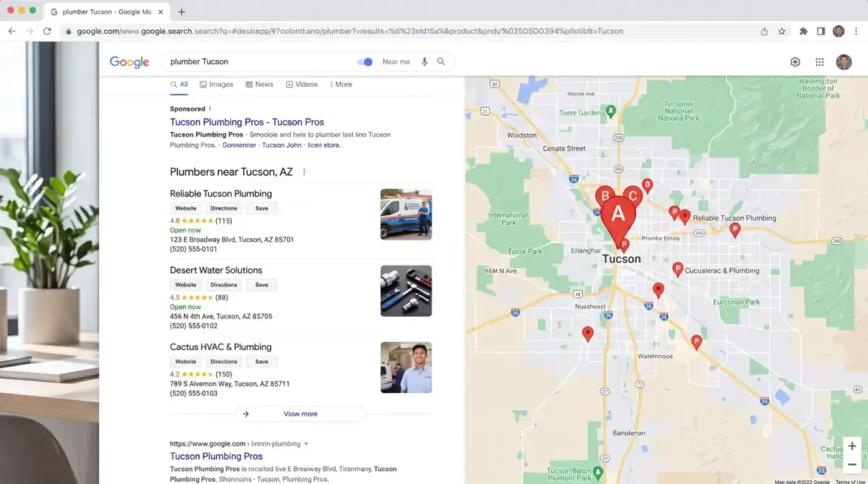
Task: Open the Cactus HVAC & Plumbing title
Action: click(x=221, y=347)
